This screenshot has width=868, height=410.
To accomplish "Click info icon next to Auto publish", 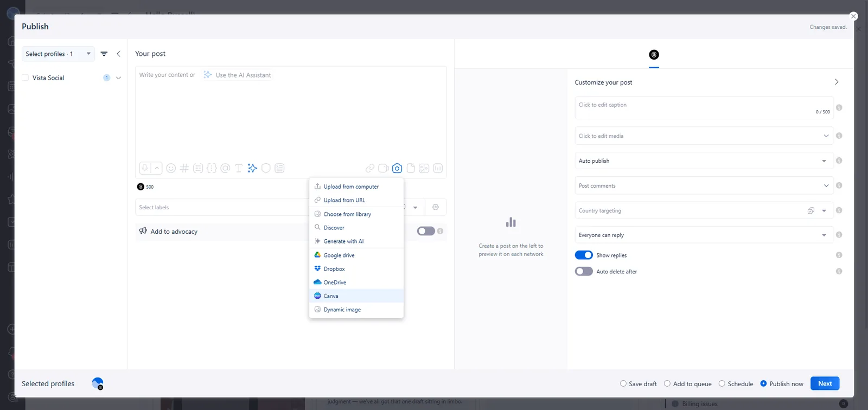I will tap(839, 161).
